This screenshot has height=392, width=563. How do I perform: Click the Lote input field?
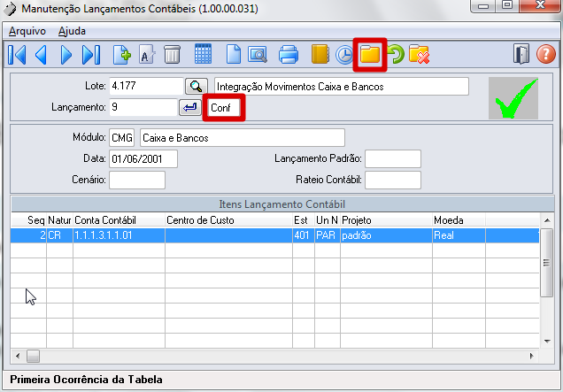click(146, 86)
